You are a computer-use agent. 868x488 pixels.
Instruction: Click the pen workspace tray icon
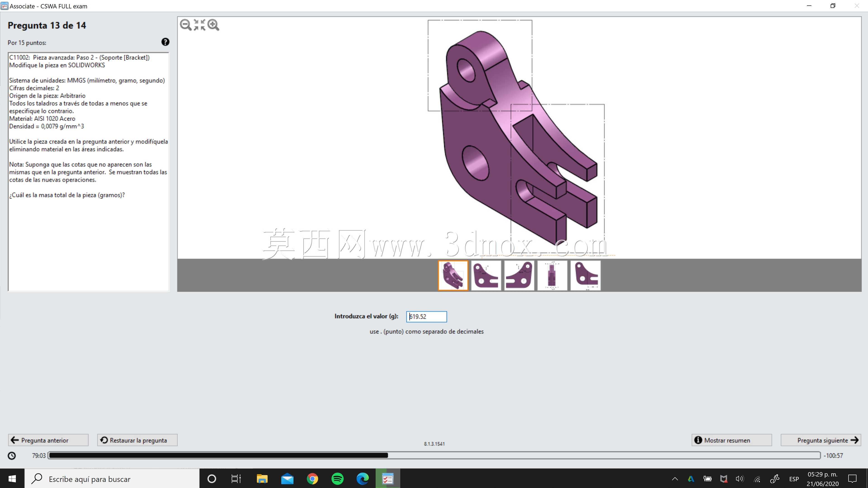pos(775,478)
